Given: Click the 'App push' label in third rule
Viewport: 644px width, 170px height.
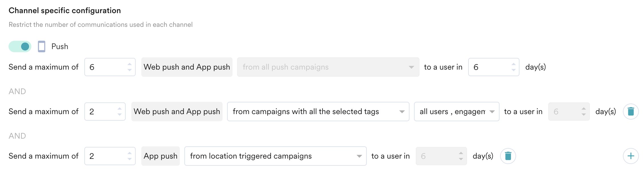Looking at the screenshot, I should coord(160,156).
